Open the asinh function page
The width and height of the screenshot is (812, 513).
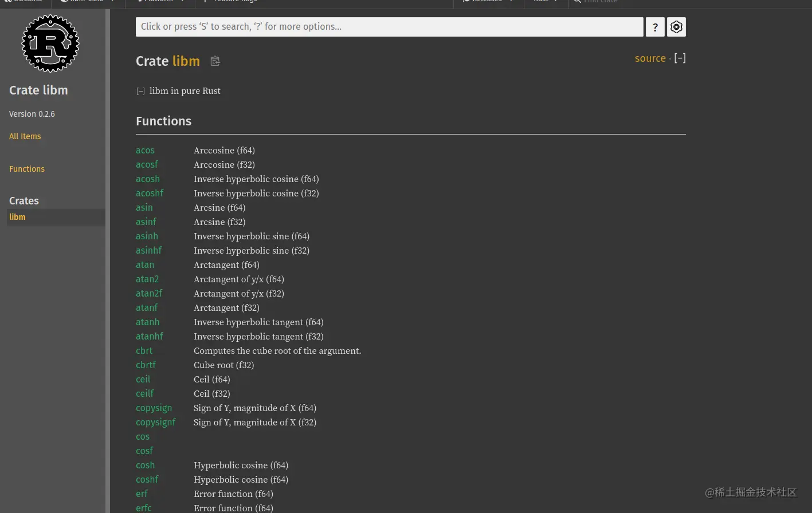click(x=147, y=236)
